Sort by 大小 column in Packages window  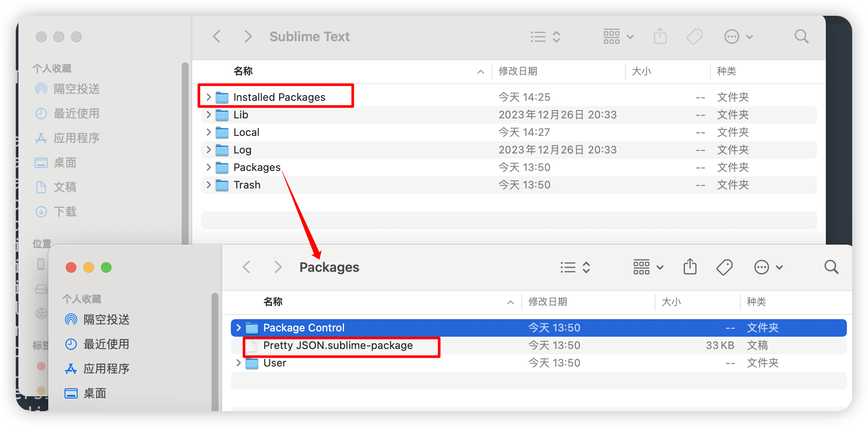671,302
